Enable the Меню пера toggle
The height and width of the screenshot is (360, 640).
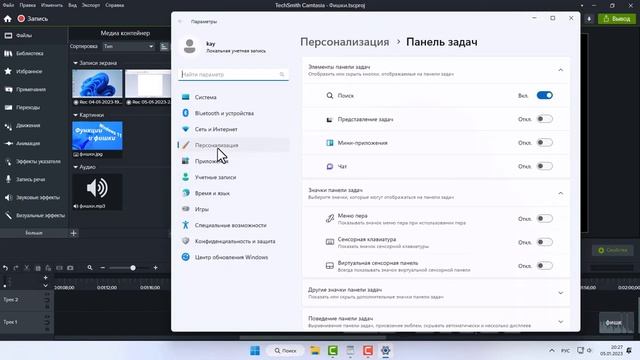coord(544,219)
